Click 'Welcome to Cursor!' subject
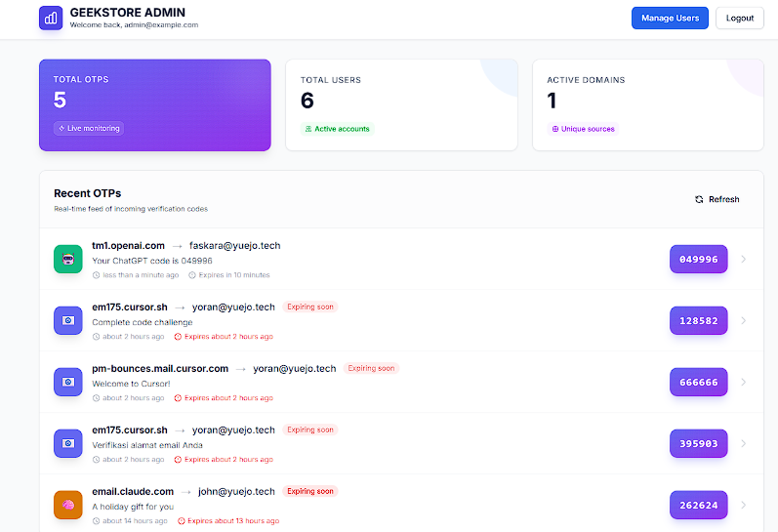Viewport: 778px width, 532px height. (131, 384)
